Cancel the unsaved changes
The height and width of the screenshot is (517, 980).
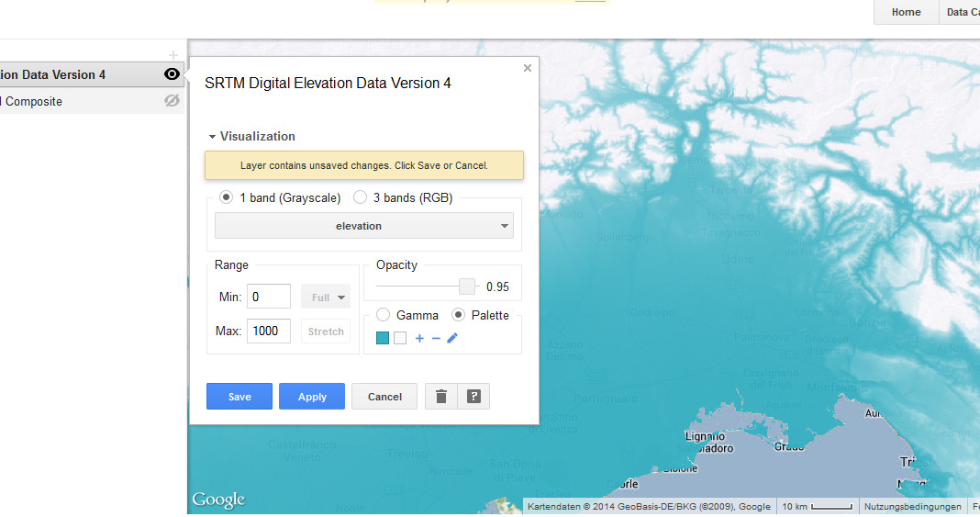point(384,397)
